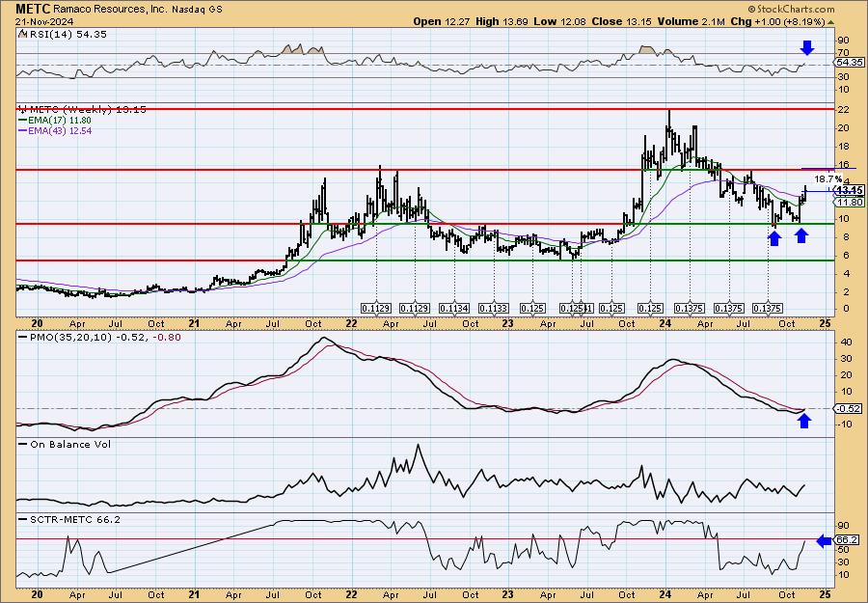Select the Ramaco Resources, Inc. company name

pyautogui.click(x=110, y=10)
